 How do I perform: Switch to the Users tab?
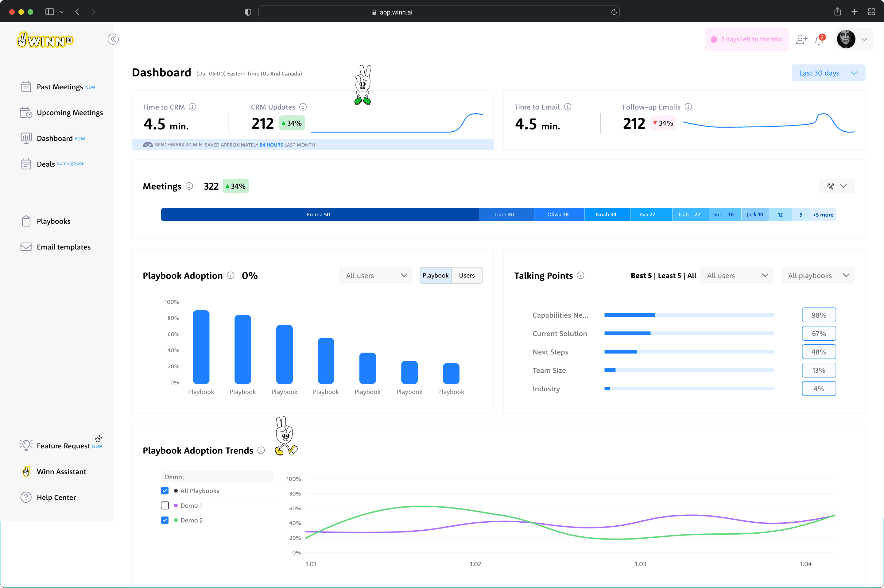pos(467,275)
